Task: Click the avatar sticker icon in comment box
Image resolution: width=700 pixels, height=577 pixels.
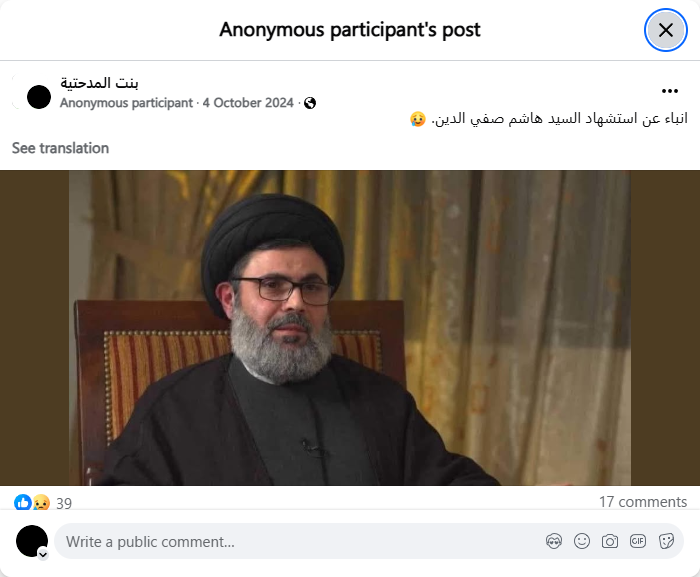Action: [554, 541]
